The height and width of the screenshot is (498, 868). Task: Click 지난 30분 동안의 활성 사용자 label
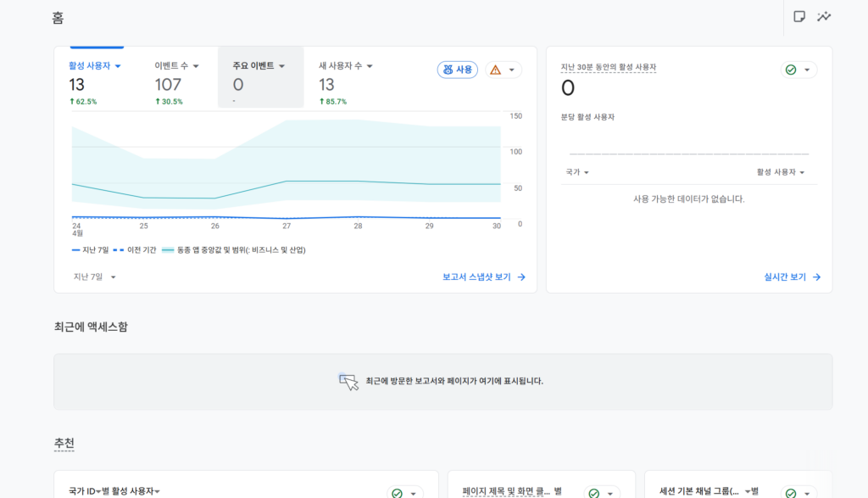[x=609, y=67]
